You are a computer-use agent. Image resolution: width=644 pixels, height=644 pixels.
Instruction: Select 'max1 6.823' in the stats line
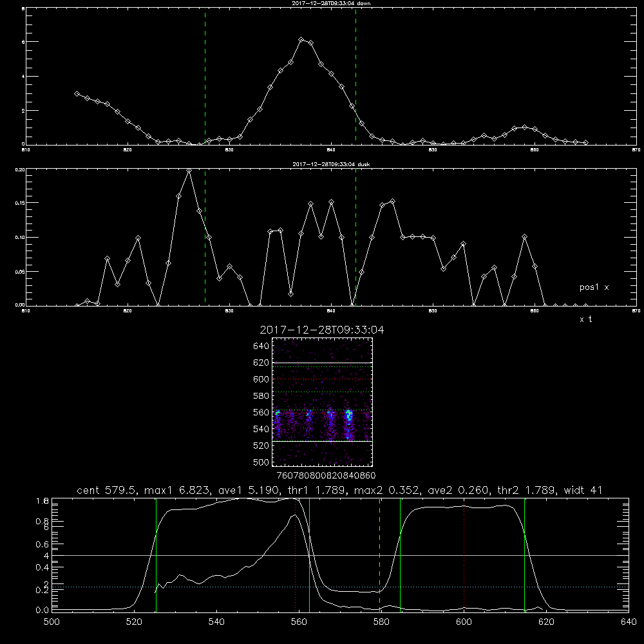[177, 490]
